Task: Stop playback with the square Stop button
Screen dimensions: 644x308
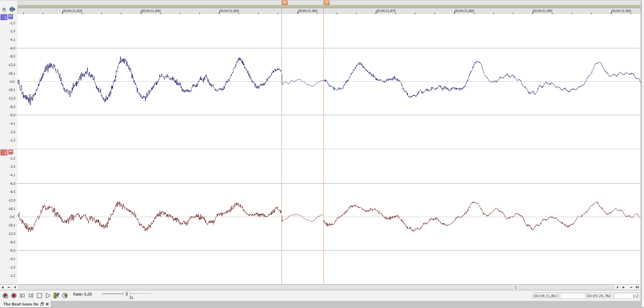Action: (39, 296)
